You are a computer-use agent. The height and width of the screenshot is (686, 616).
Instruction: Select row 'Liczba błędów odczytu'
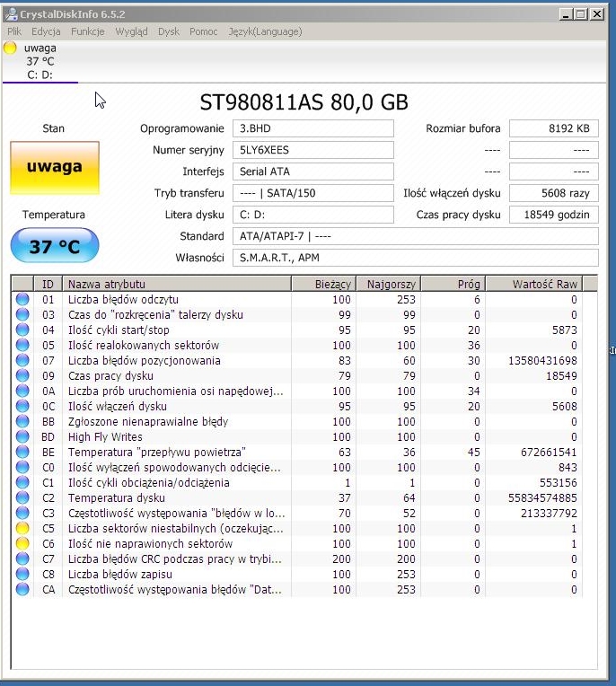(297, 299)
